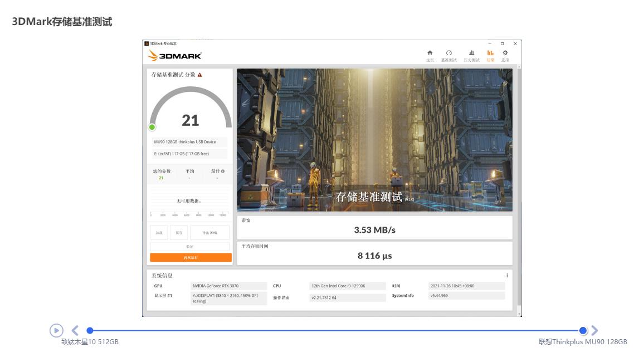Viewport: 644px width, 357px height.
Task: Click the orange Run Again (再次运行) button
Action: (x=191, y=258)
